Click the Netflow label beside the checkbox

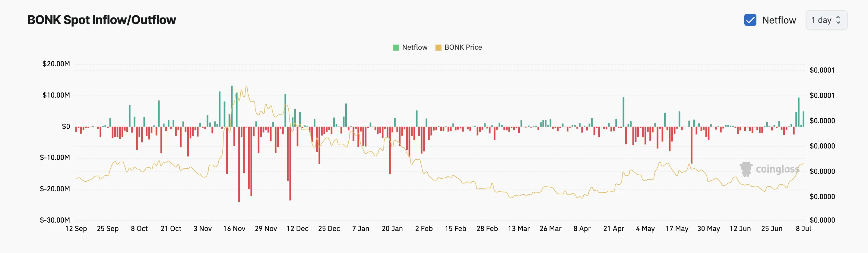coord(779,20)
